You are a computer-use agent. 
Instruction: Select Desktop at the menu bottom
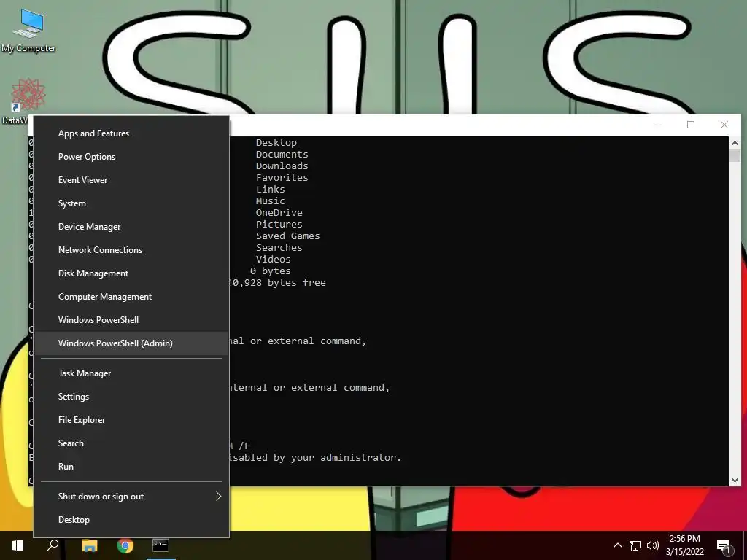click(x=131, y=520)
